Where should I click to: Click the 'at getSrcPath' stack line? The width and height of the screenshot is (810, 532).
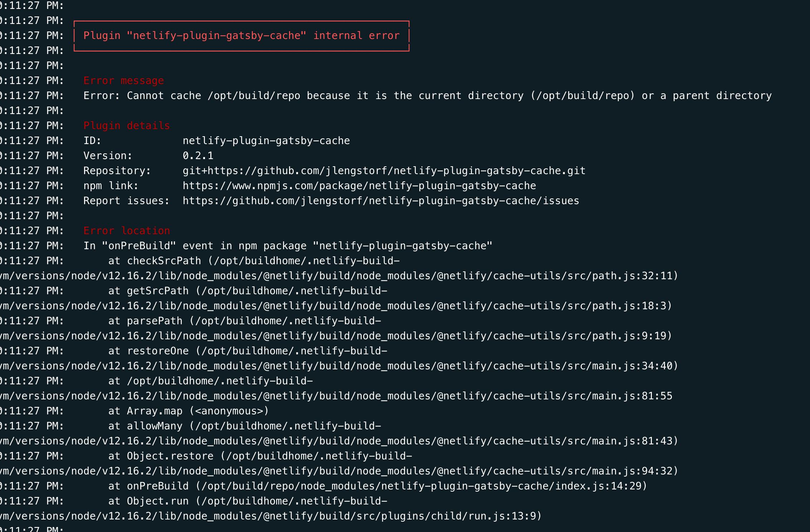(x=248, y=291)
